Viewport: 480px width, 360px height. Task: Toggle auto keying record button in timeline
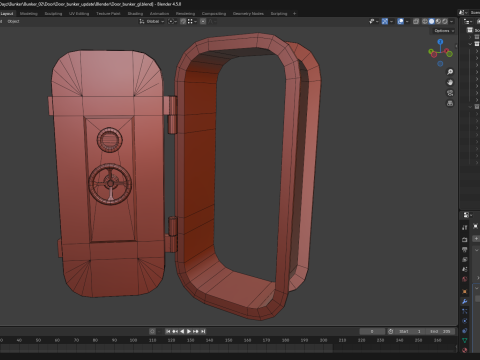(x=152, y=331)
